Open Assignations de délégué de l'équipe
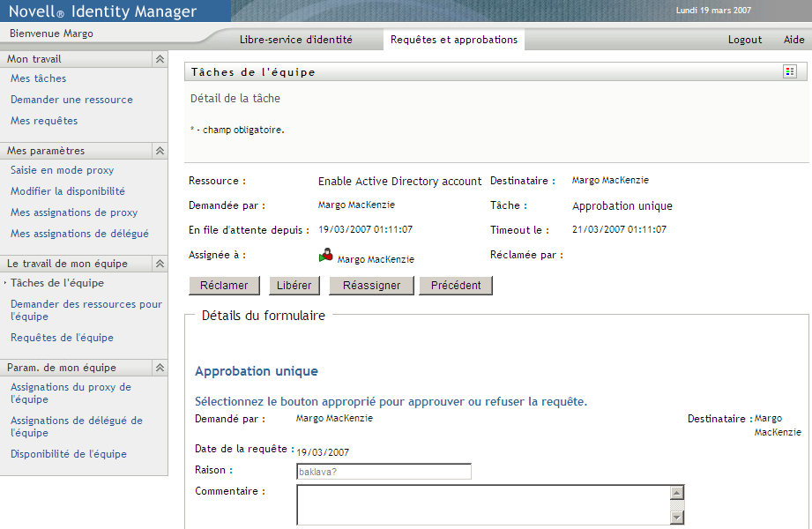Viewport: 812px width, 529px height. 76,427
